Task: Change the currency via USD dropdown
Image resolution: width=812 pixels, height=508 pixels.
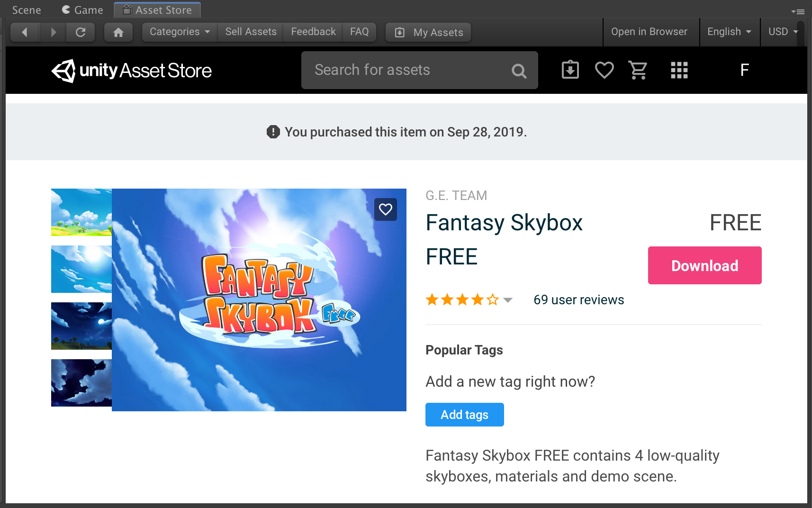Action: [782, 32]
